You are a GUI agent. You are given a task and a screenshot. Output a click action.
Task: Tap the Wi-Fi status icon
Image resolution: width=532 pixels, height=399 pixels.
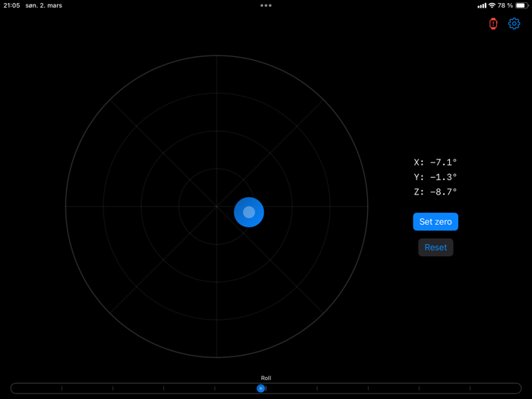click(492, 5)
